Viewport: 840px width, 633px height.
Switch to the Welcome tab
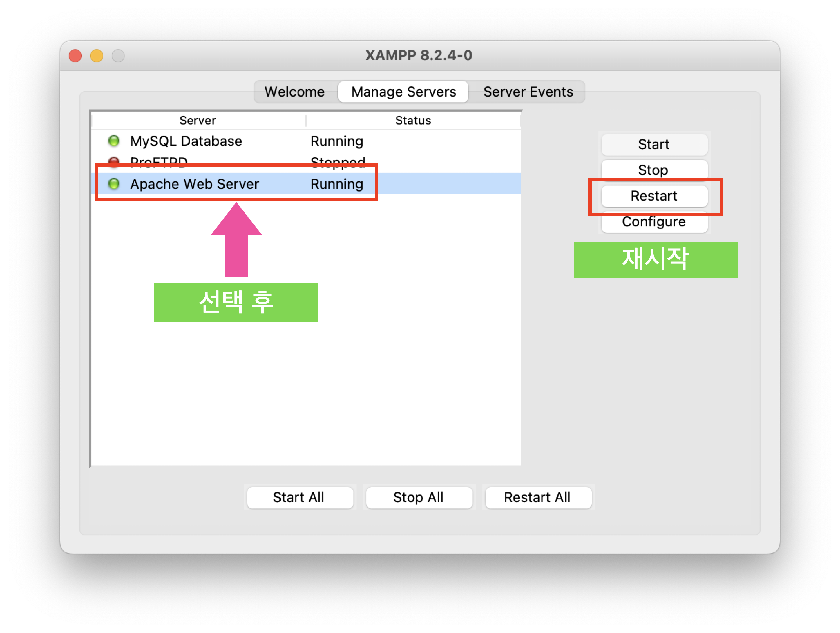click(294, 92)
